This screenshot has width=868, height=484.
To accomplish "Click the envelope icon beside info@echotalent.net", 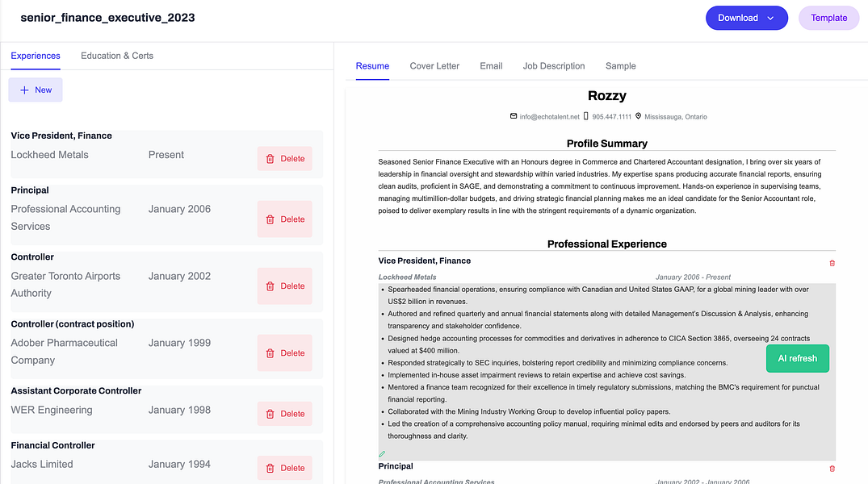I will [x=514, y=115].
